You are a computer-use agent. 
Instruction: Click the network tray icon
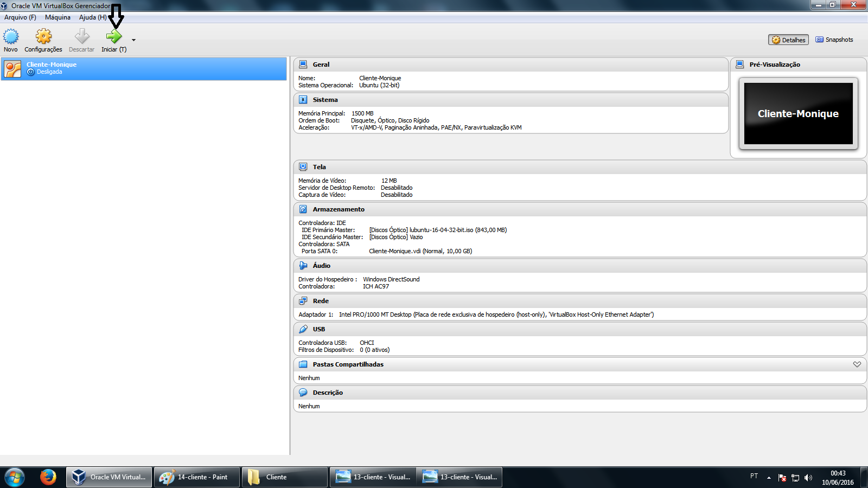[x=795, y=478]
